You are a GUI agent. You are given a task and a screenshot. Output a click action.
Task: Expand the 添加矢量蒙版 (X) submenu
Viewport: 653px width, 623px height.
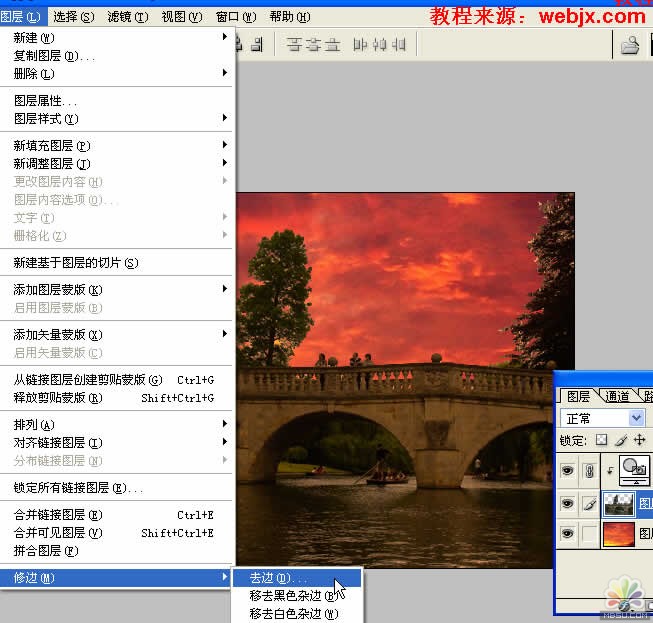(x=116, y=334)
